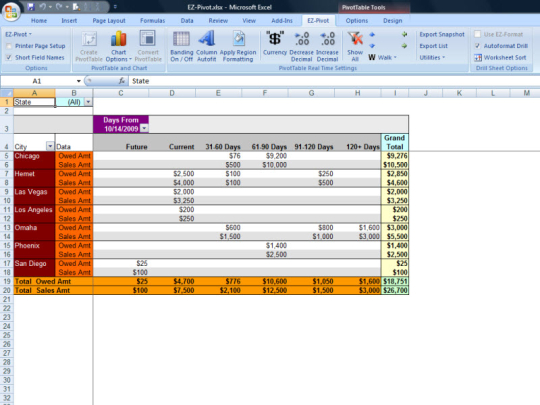Open Add-Ins tab
Image resolution: width=540 pixels, height=405 pixels.
point(282,21)
